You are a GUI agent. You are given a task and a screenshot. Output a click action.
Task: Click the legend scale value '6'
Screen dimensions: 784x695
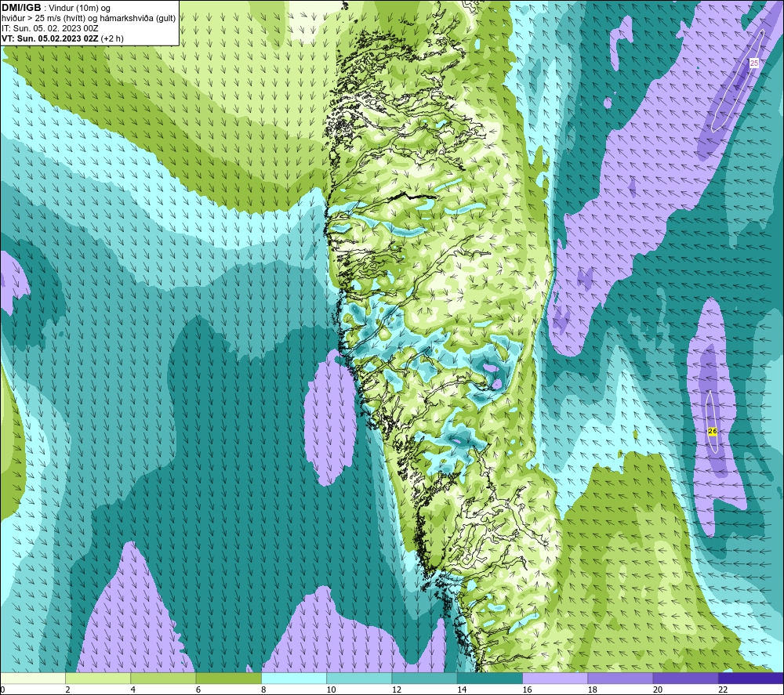(198, 690)
